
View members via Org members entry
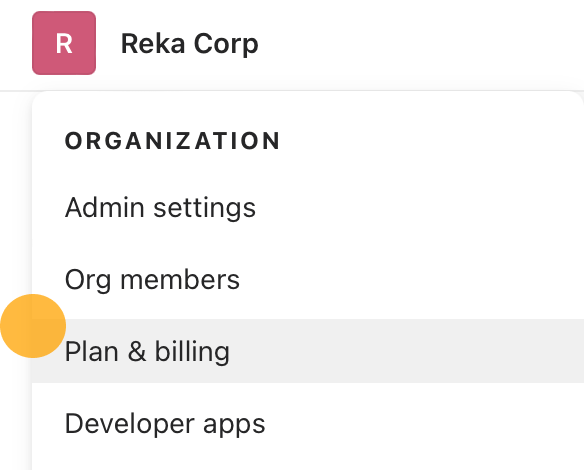point(152,280)
